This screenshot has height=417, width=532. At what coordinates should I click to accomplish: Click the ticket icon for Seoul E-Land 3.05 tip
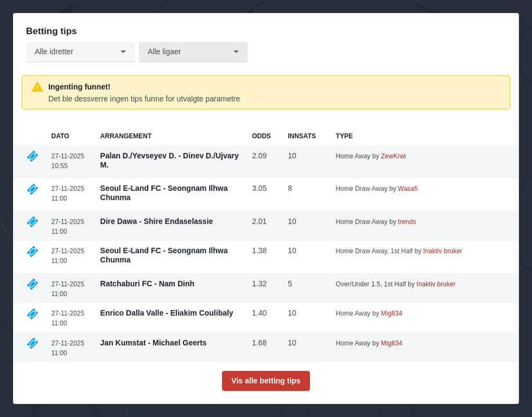click(32, 189)
